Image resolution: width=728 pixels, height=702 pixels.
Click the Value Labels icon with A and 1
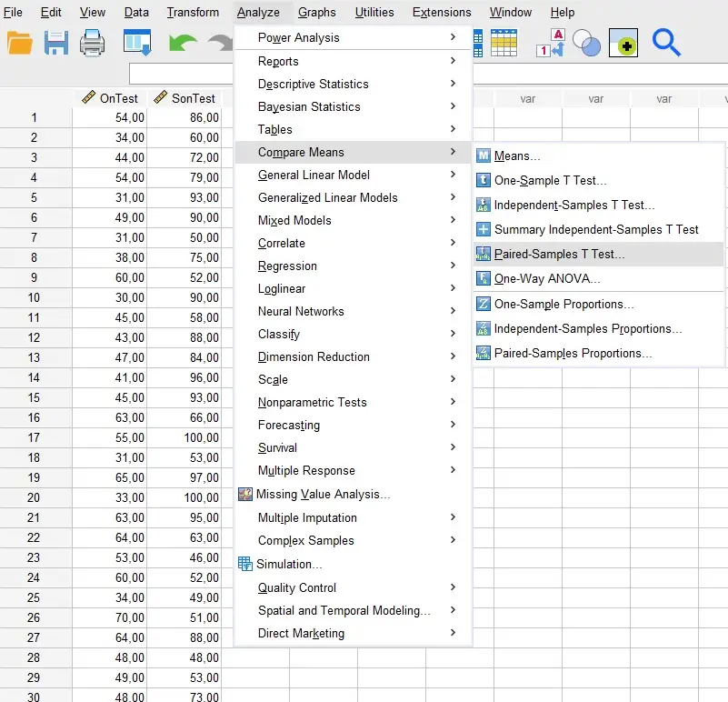[551, 44]
